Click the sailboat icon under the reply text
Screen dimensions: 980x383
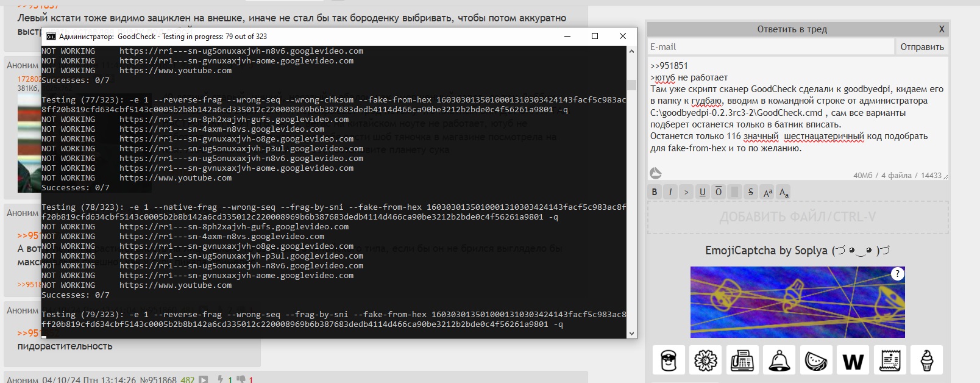click(656, 173)
